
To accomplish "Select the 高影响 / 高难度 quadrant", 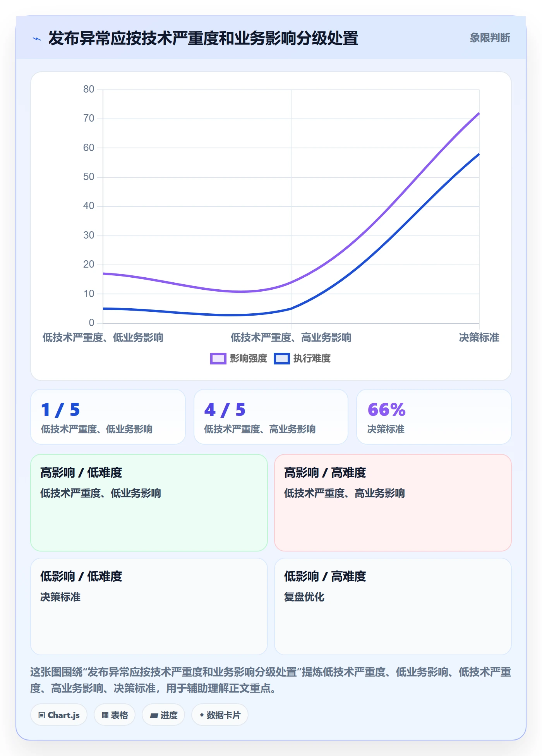I will [x=393, y=503].
